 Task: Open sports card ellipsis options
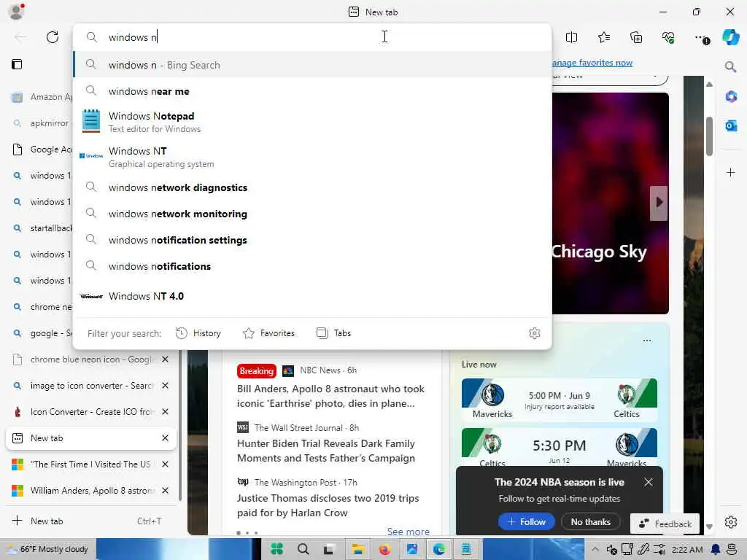[647, 341]
